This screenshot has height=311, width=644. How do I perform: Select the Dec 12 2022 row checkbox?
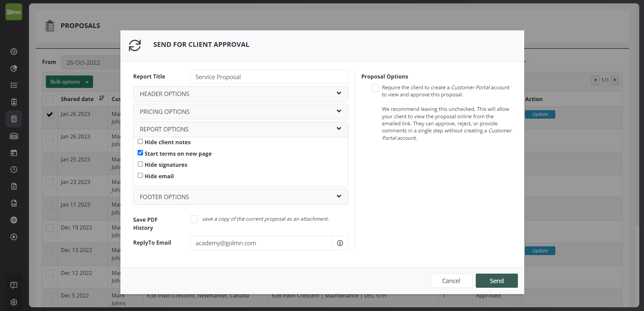[50, 273]
